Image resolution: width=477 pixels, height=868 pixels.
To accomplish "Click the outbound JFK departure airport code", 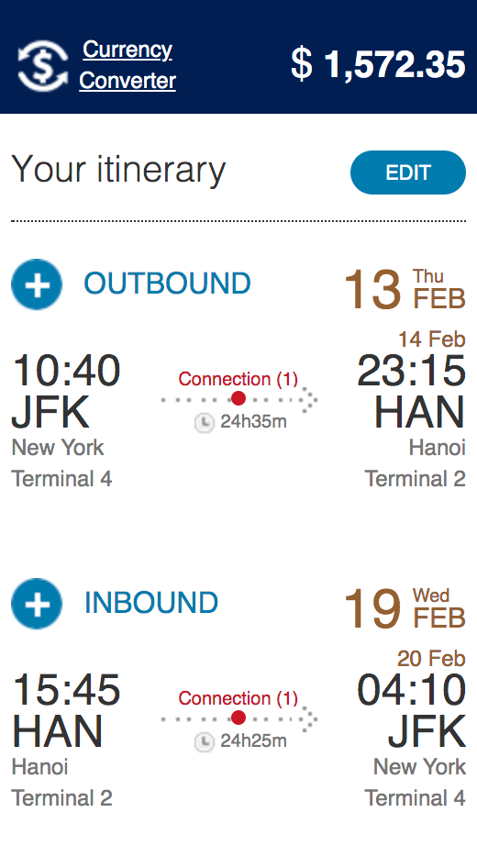I will 50,412.
